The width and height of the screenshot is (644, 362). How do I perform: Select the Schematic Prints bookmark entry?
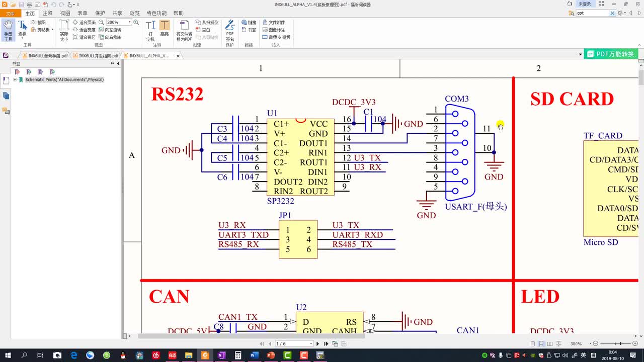64,79
